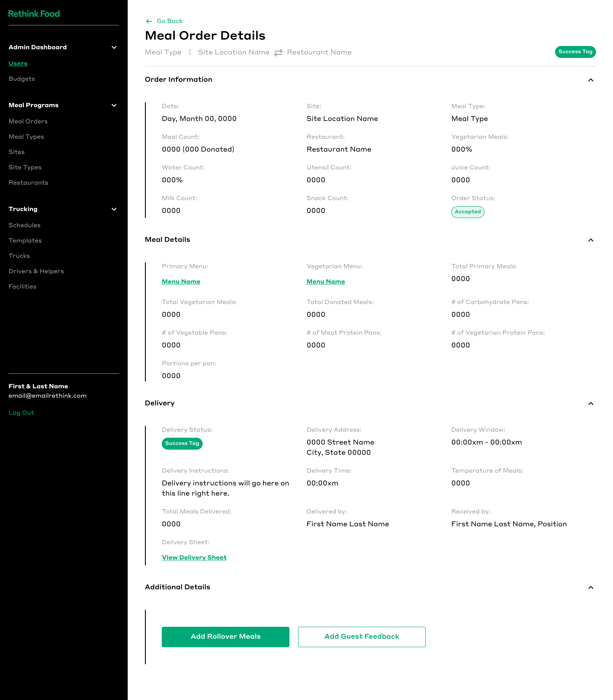This screenshot has width=613, height=700.
Task: Click the Add Guest Feedback button
Action: coord(362,637)
